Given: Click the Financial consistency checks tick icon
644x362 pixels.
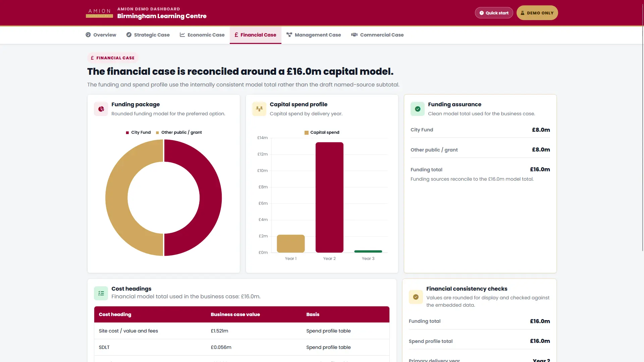Looking at the screenshot, I should click(416, 297).
